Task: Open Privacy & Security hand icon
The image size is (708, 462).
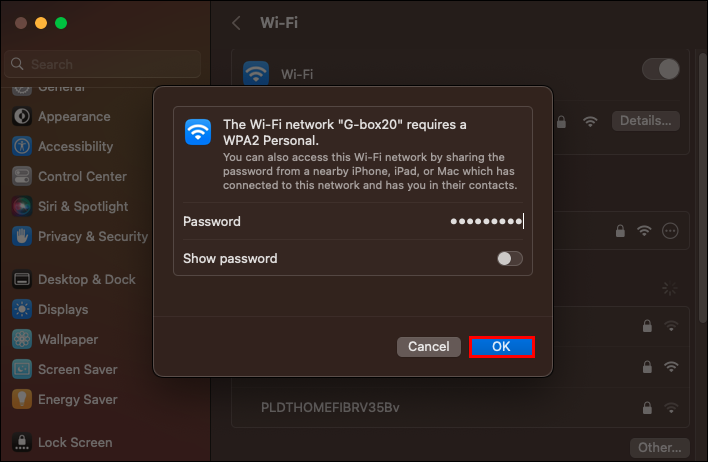Action: click(x=22, y=236)
